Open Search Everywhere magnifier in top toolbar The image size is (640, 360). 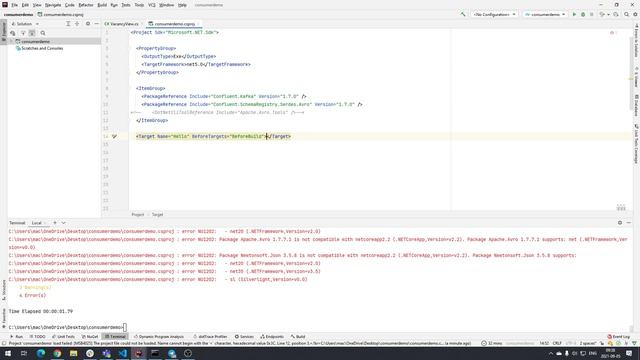[x=627, y=14]
